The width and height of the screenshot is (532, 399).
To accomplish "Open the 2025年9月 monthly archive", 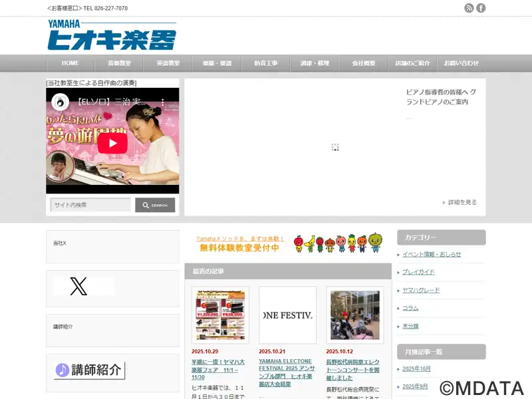I will coord(415,386).
